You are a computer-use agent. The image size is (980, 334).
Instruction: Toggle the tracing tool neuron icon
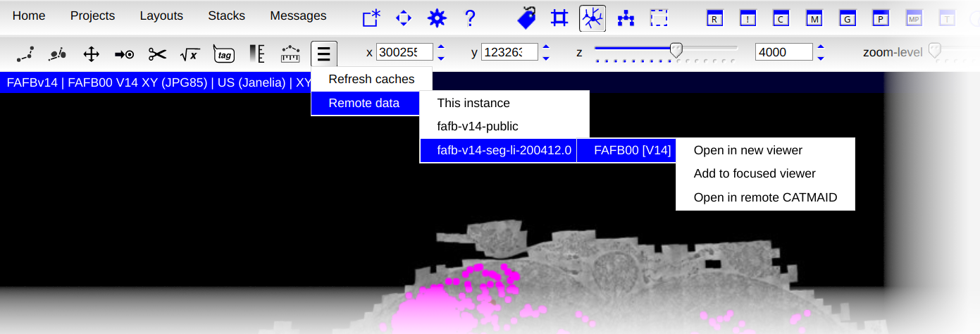[593, 18]
